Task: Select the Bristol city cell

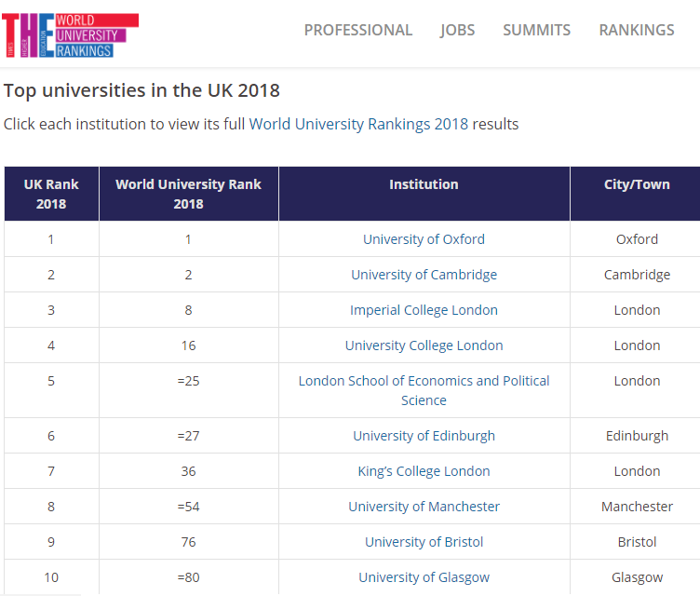Action: (x=637, y=541)
